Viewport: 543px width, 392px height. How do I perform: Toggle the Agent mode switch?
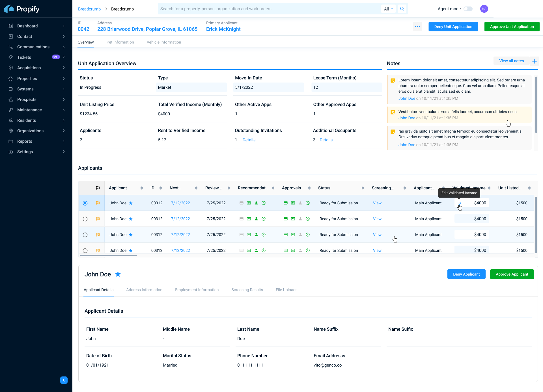coord(468,9)
